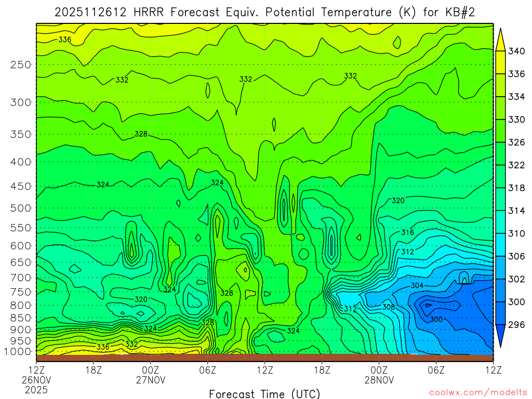Image resolution: width=532 pixels, height=399 pixels.
Task: Click the 00Z label above 28NOV
Action: pos(379,369)
